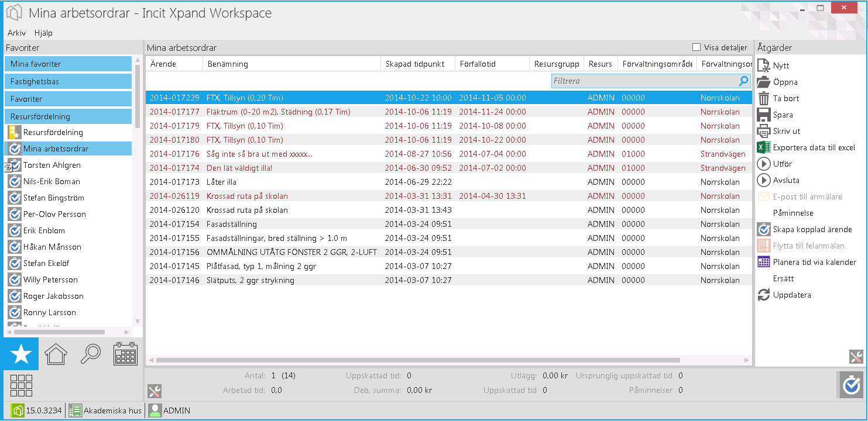Viewport: 868px width, 421px height.
Task: Click the Påminnelse action
Action: coord(793,213)
